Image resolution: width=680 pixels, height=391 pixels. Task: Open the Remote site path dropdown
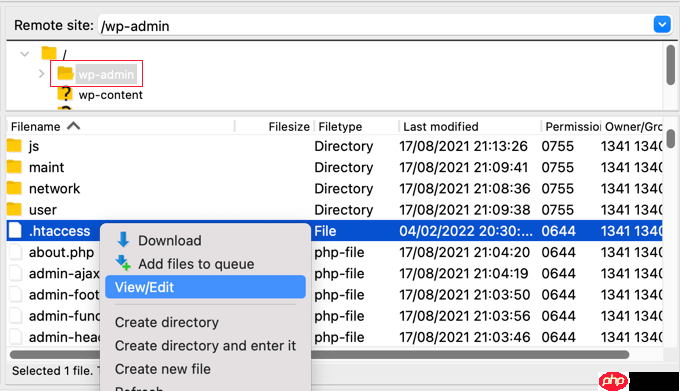point(662,25)
